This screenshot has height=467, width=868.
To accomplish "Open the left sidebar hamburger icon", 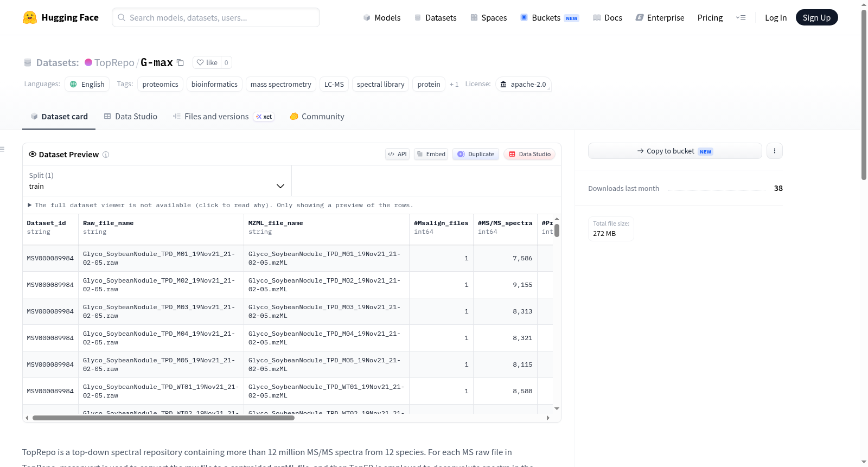I will coord(2,149).
